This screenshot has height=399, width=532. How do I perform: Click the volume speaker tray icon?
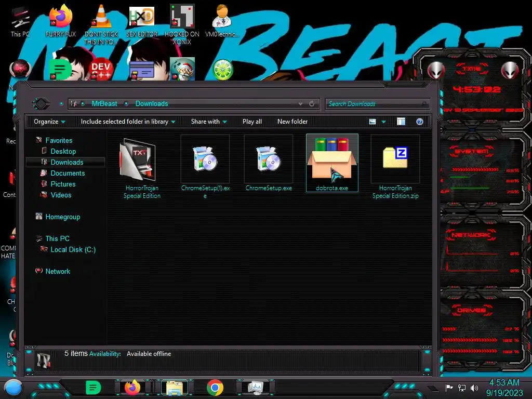(474, 388)
